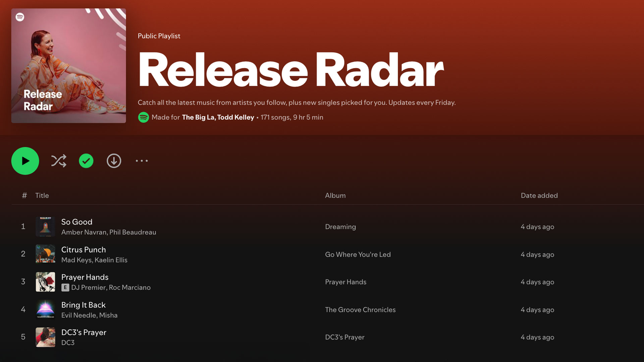The width and height of the screenshot is (644, 362).
Task: Open The Big La profile link
Action: pyautogui.click(x=198, y=117)
